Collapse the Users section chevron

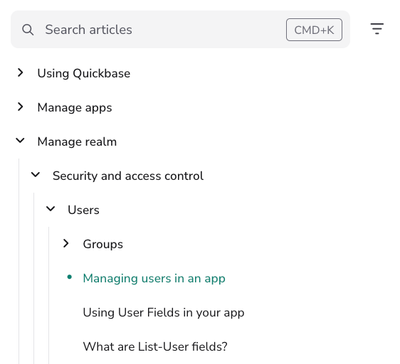pos(51,209)
